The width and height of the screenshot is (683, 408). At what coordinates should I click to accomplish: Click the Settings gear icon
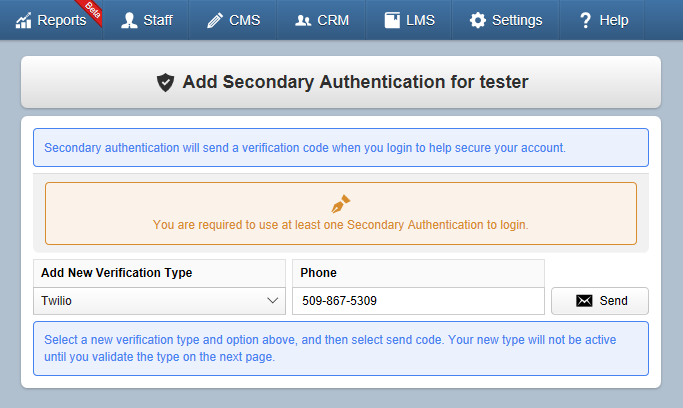click(478, 20)
